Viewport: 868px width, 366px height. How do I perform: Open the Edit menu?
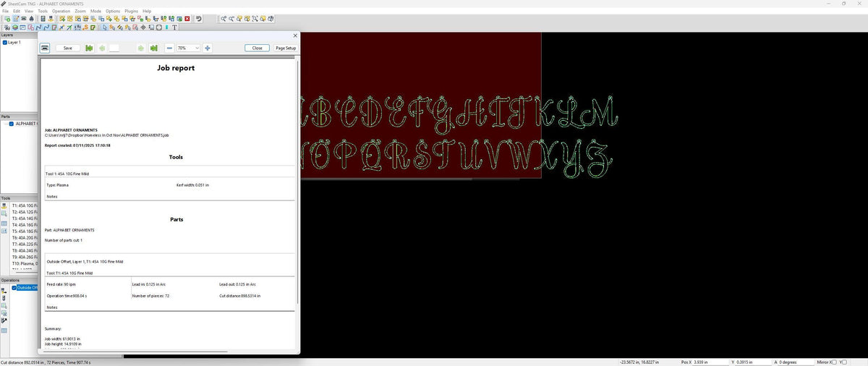(x=17, y=12)
